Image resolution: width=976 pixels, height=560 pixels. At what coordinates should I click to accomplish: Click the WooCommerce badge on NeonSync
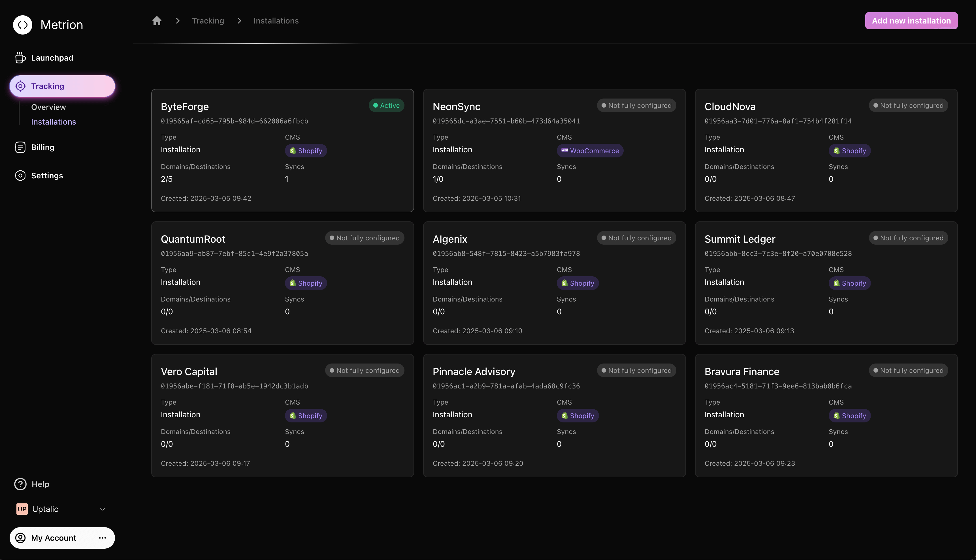pyautogui.click(x=590, y=151)
